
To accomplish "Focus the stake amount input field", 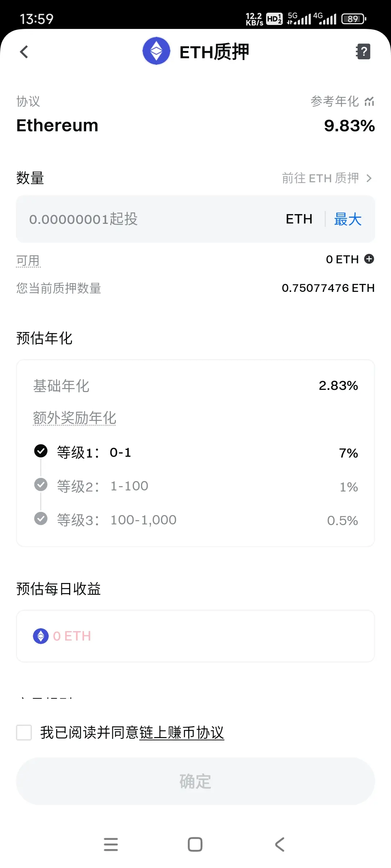I will tap(145, 219).
